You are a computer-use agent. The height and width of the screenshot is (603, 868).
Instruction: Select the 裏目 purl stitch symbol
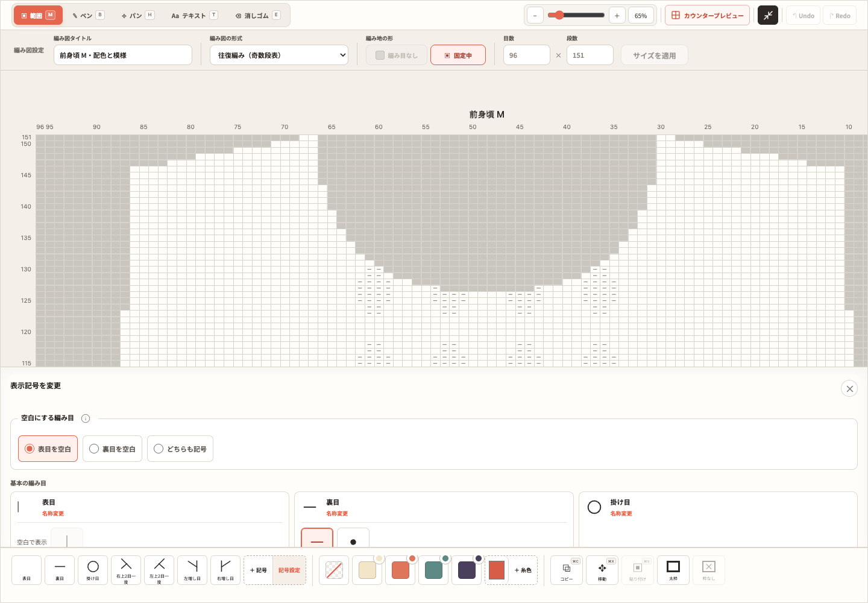coord(60,570)
